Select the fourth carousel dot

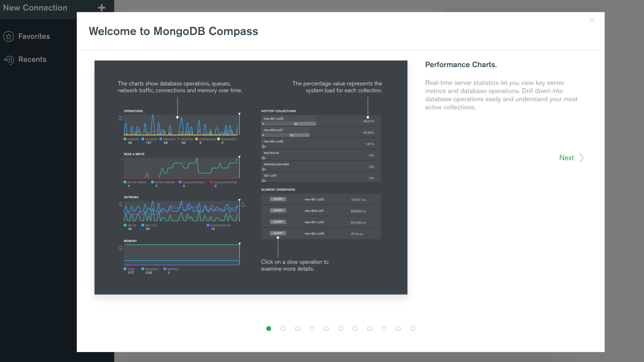[x=312, y=328]
